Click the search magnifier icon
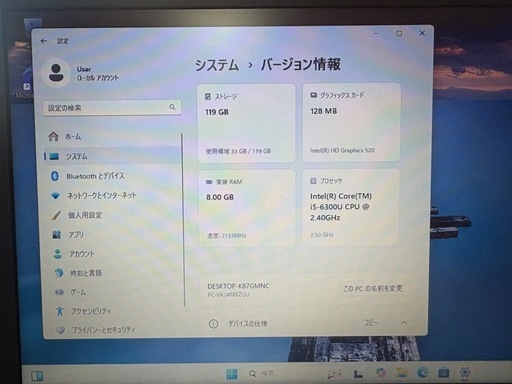 tap(172, 107)
